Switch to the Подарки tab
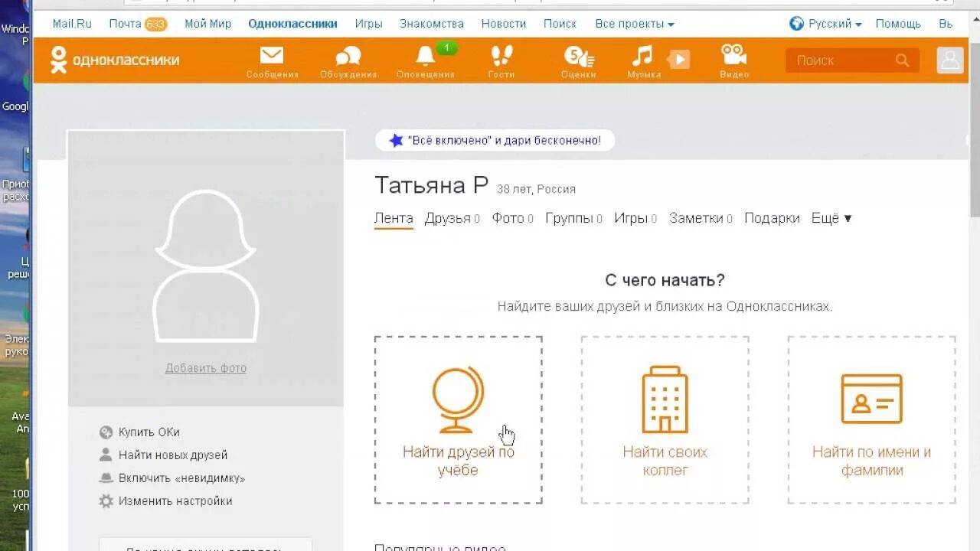Viewport: 980px width, 551px height. pos(772,218)
